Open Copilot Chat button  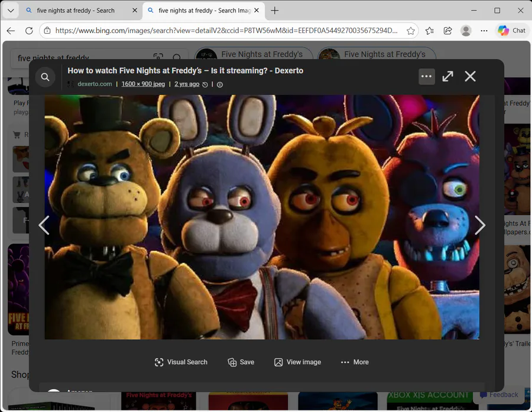click(512, 31)
